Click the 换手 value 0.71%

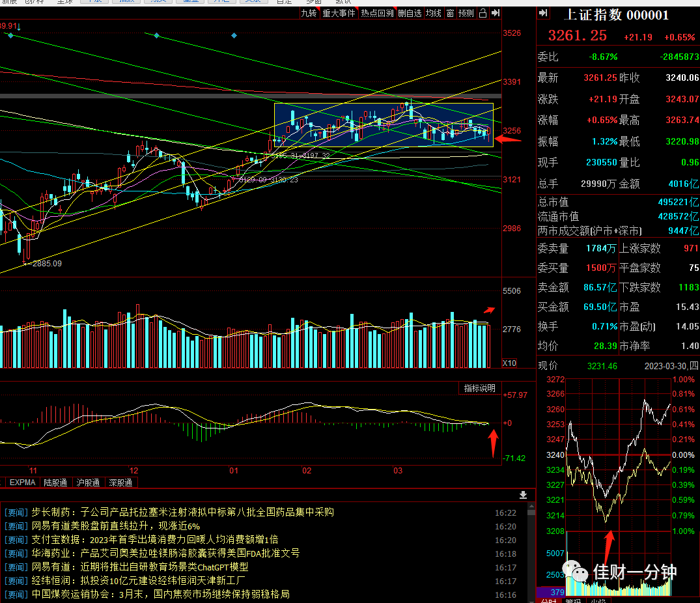pyautogui.click(x=604, y=326)
